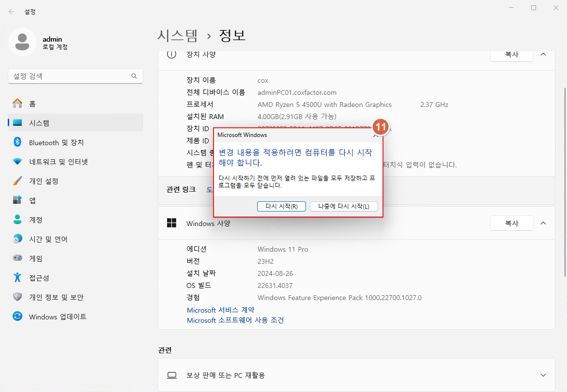Click the 설정 검색 search field
The height and width of the screenshot is (392, 567).
pyautogui.click(x=75, y=76)
